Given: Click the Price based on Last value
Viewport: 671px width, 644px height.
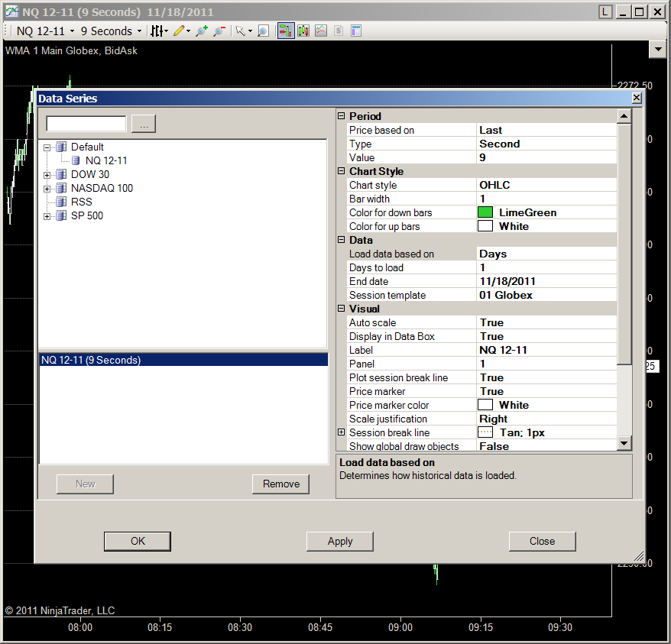Looking at the screenshot, I should tap(546, 130).
